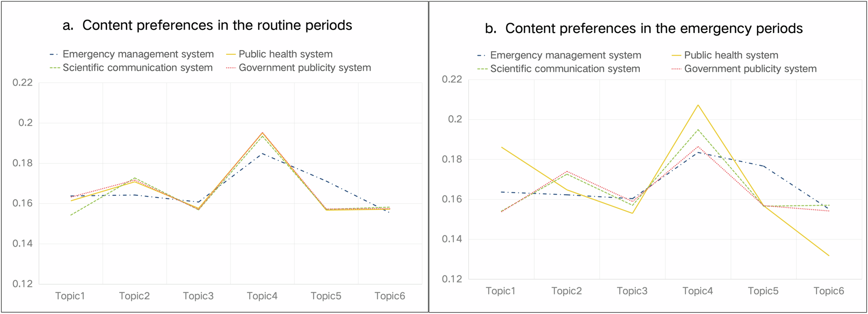The image size is (868, 314).
Task: Click the Public health peak at Topic4 in emergency chart
Action: tap(698, 105)
